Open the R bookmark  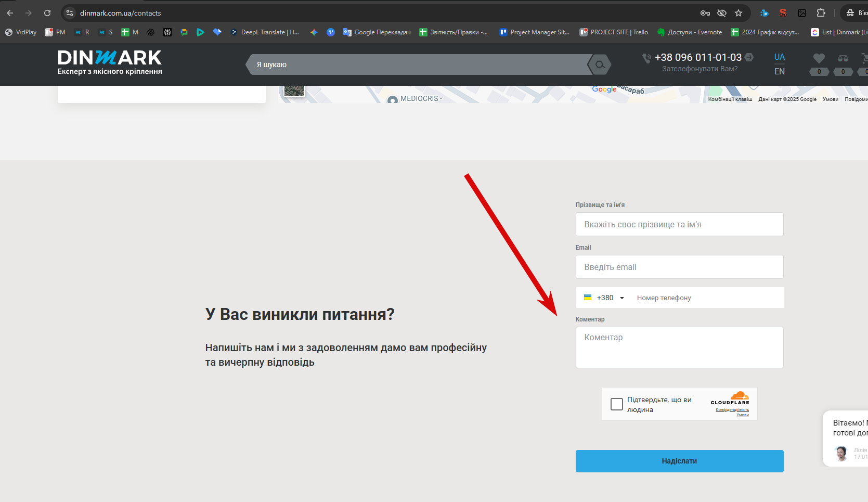point(82,32)
